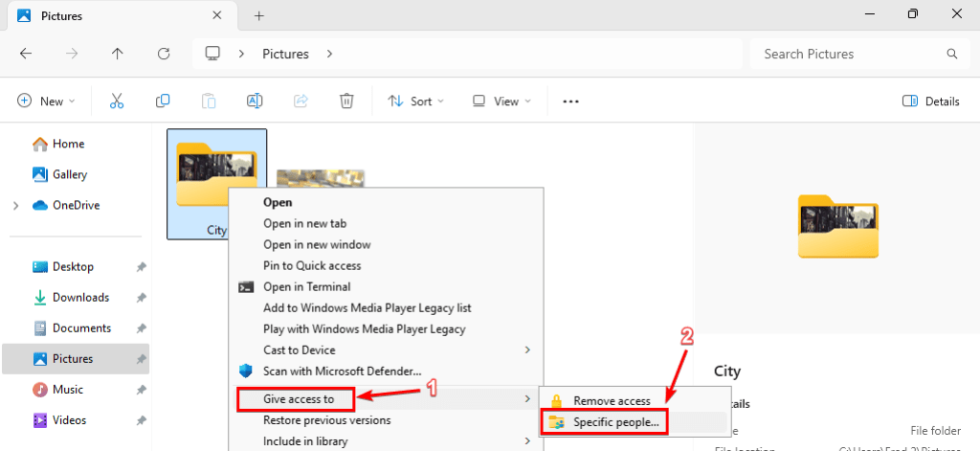Go back with the left arrow
The width and height of the screenshot is (980, 451).
(26, 54)
